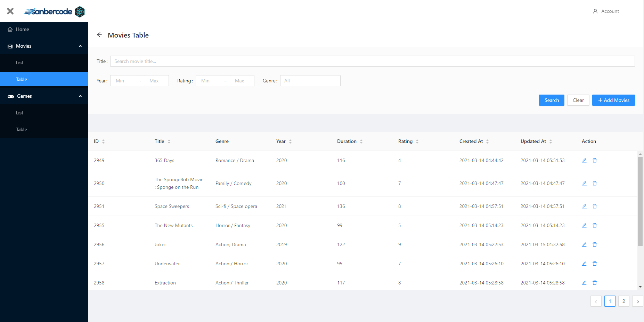
Task: Click the edit icon for 365 Days
Action: tap(584, 160)
